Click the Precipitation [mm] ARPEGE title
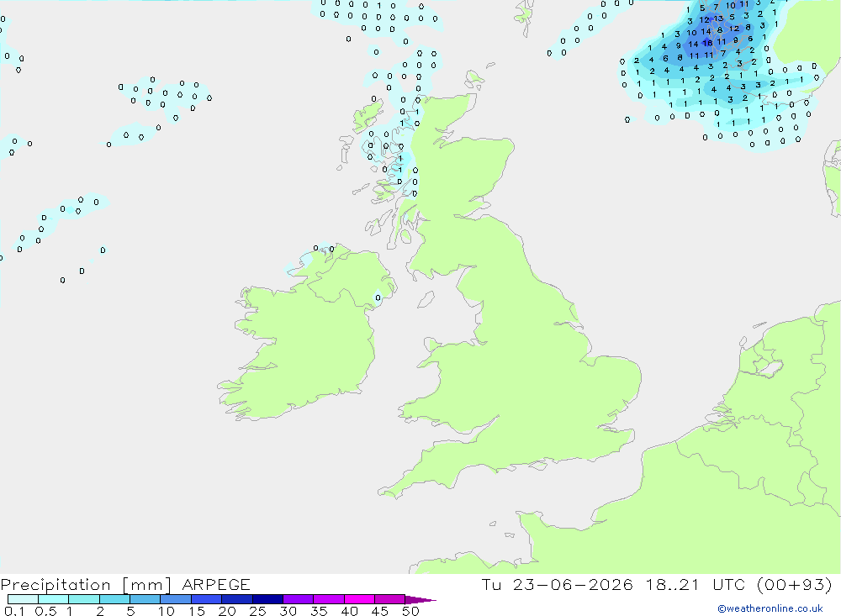841x616 pixels. [x=125, y=584]
